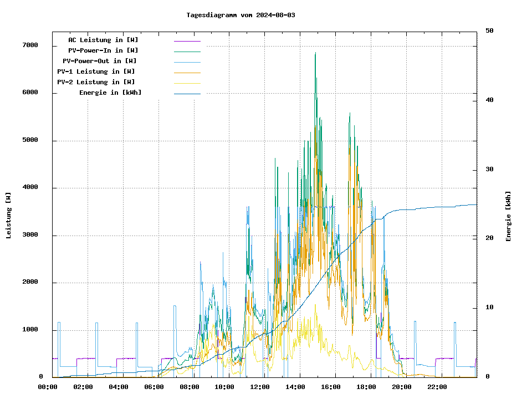Click the yellow line sample for PV-2 Leistung
The width and height of the screenshot is (532, 399).
pyautogui.click(x=187, y=83)
